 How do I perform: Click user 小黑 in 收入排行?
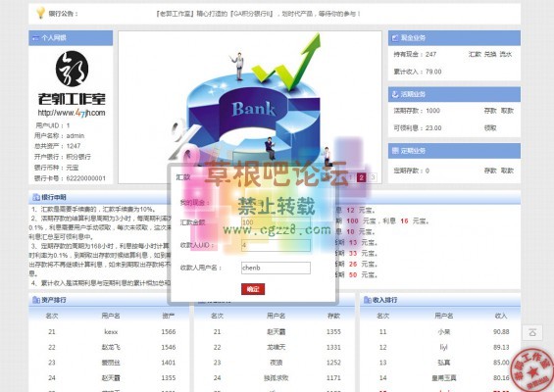click(444, 332)
